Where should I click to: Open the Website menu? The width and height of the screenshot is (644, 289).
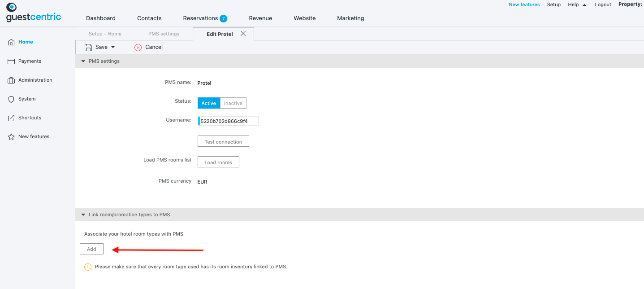point(305,18)
